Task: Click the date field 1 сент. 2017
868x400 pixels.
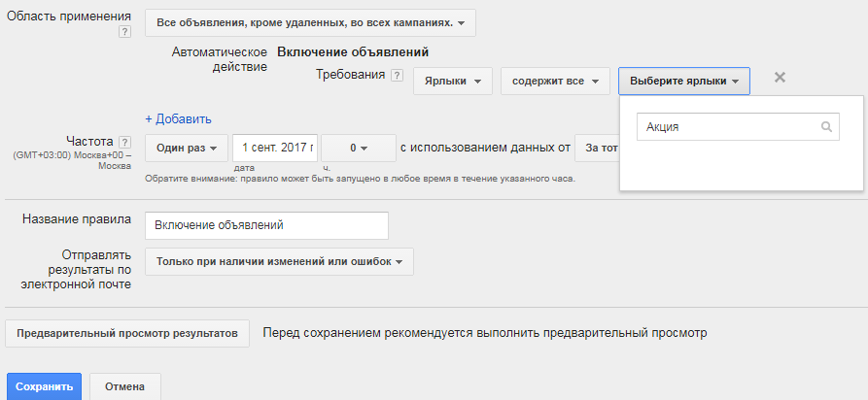Action: pyautogui.click(x=275, y=149)
